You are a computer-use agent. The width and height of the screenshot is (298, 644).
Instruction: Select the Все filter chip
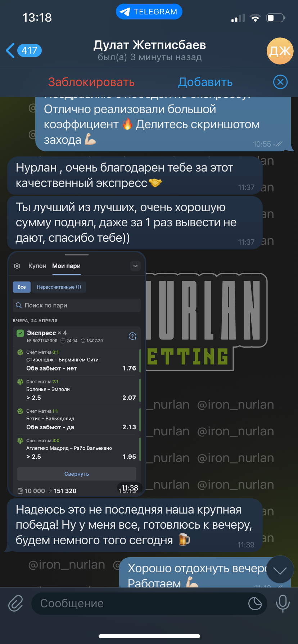click(22, 287)
